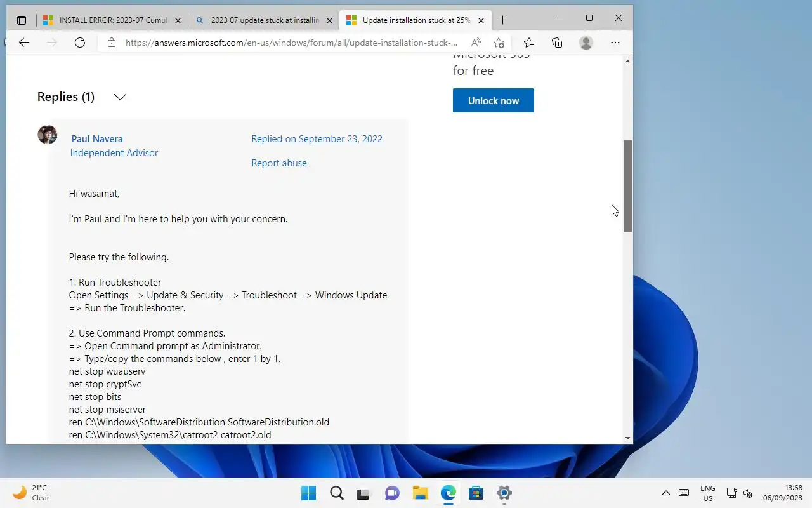Click the '1. Run Troubleshooter' heading

click(x=115, y=283)
